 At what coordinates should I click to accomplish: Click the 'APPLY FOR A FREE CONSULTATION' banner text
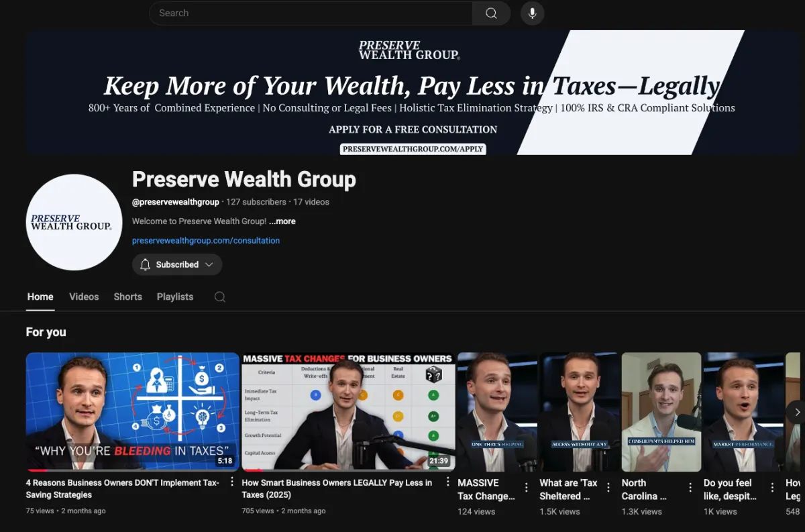(413, 129)
